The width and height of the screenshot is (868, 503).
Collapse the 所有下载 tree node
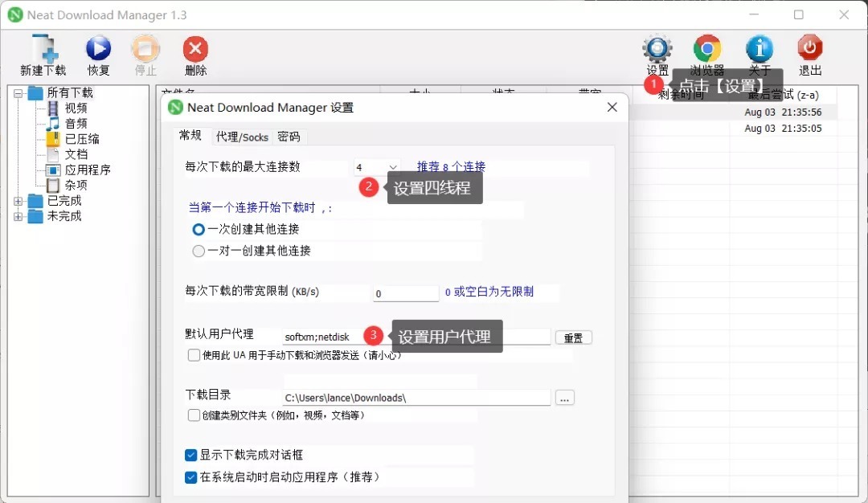coord(18,93)
